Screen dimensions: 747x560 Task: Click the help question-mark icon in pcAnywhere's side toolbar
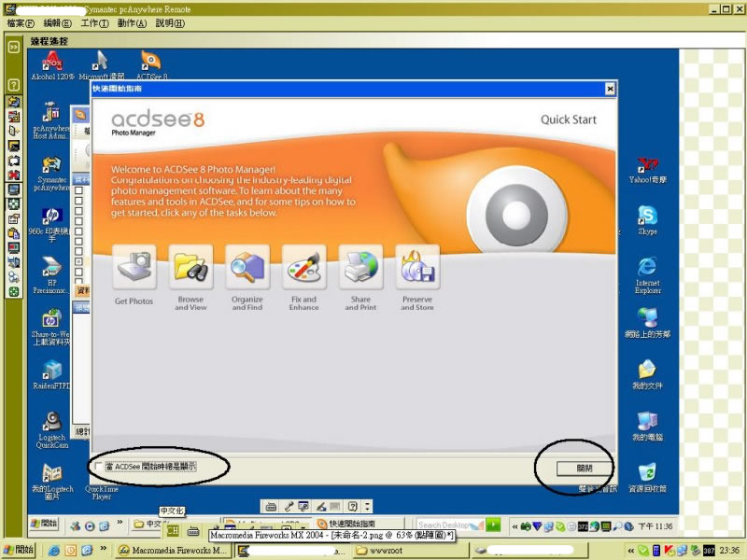pos(14,85)
